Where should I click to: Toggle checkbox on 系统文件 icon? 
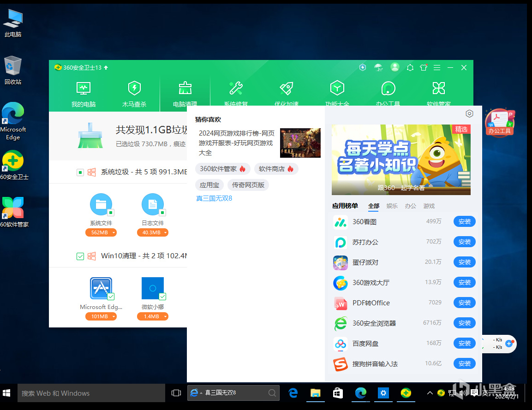click(x=111, y=213)
